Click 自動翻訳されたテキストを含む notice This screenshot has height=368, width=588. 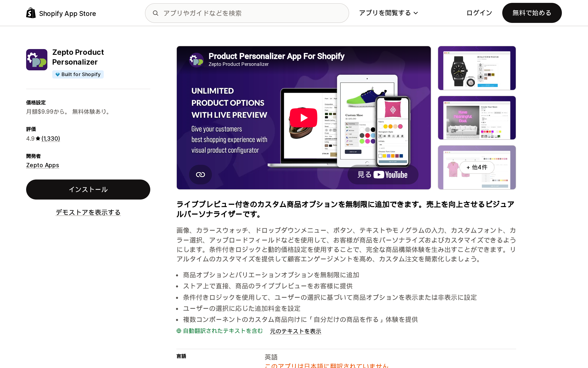[223, 331]
